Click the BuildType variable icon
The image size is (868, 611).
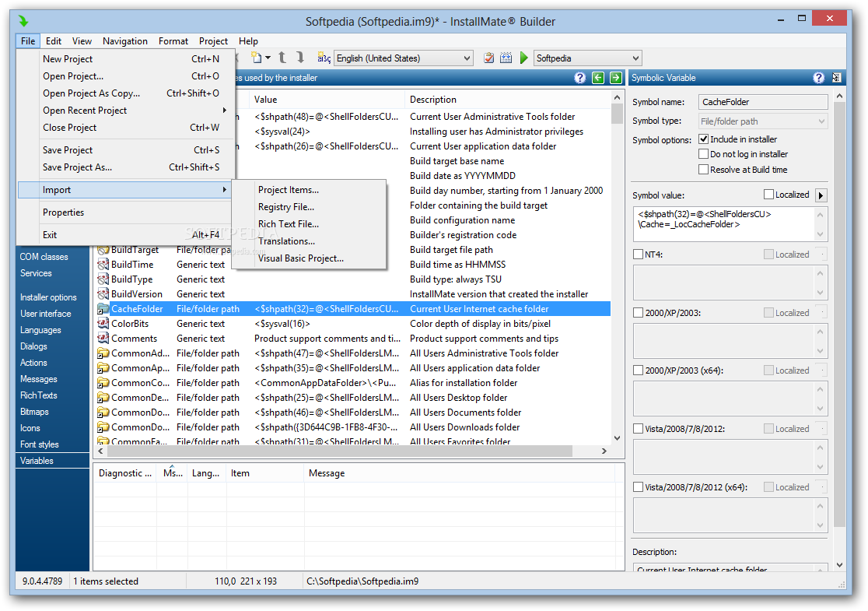103,279
